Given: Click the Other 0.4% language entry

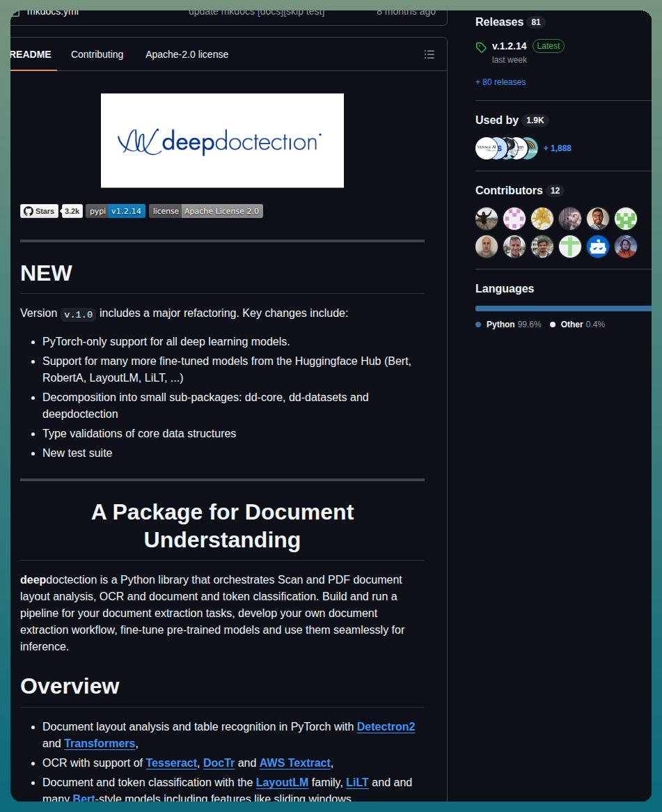Looking at the screenshot, I should pyautogui.click(x=577, y=325).
